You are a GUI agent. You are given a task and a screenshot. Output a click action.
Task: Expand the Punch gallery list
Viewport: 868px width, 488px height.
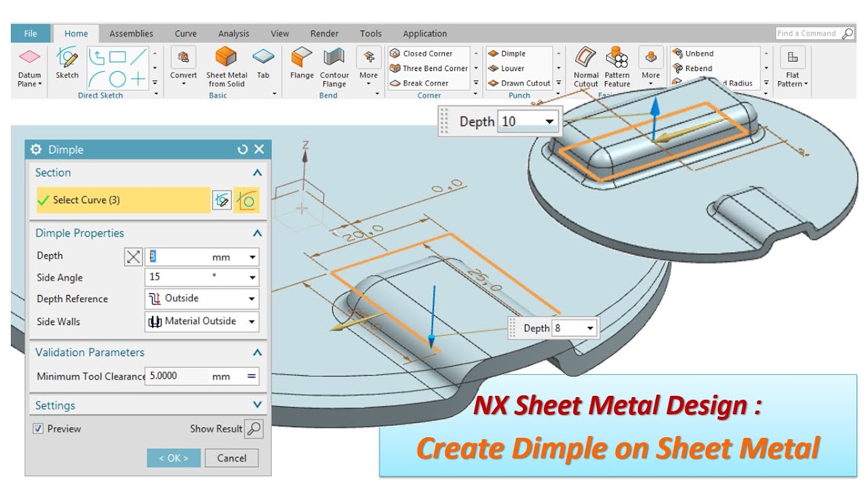[x=559, y=83]
